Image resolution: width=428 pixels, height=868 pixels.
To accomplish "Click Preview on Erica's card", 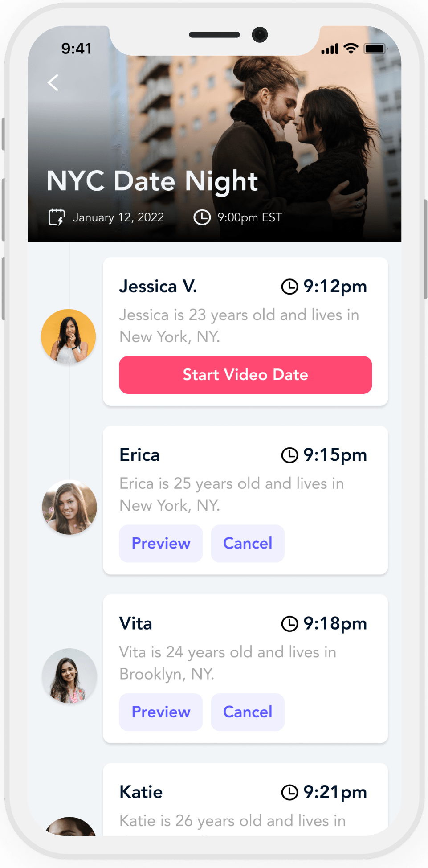I will (160, 543).
